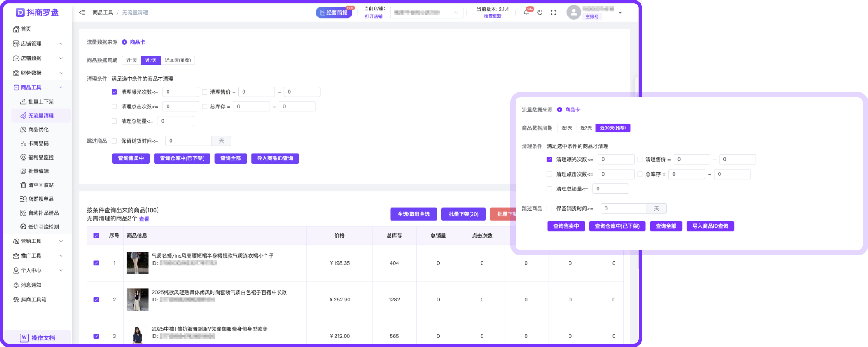Click the power icon in top bar

point(540,13)
